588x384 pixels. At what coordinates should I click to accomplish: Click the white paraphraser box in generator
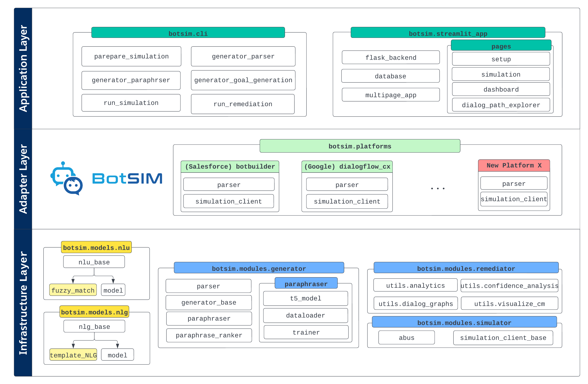click(209, 319)
